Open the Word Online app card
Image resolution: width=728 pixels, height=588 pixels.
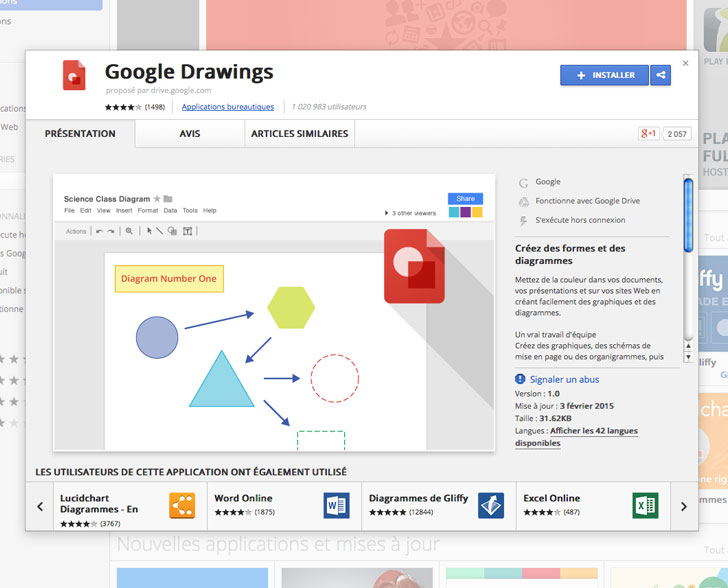point(284,506)
